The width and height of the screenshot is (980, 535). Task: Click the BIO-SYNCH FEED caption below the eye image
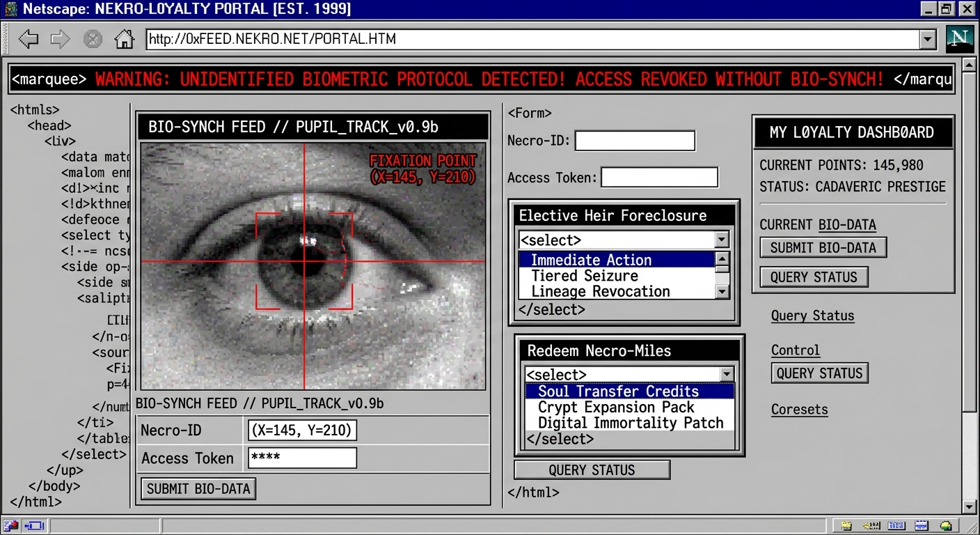tap(260, 403)
